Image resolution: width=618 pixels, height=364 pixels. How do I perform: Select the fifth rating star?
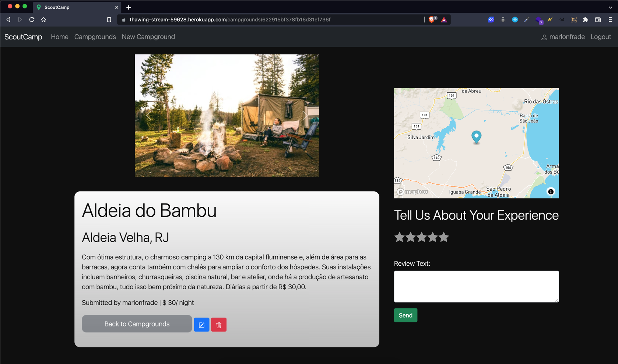tap(444, 237)
